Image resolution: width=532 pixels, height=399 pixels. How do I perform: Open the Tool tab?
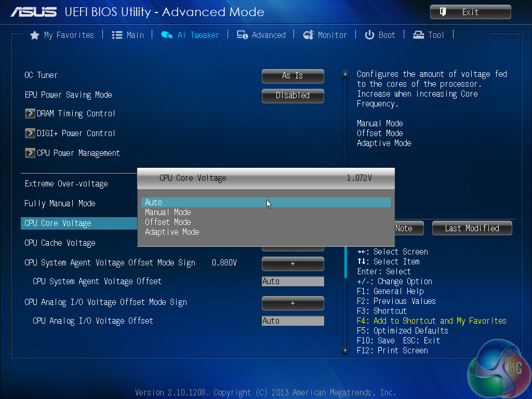pyautogui.click(x=429, y=35)
